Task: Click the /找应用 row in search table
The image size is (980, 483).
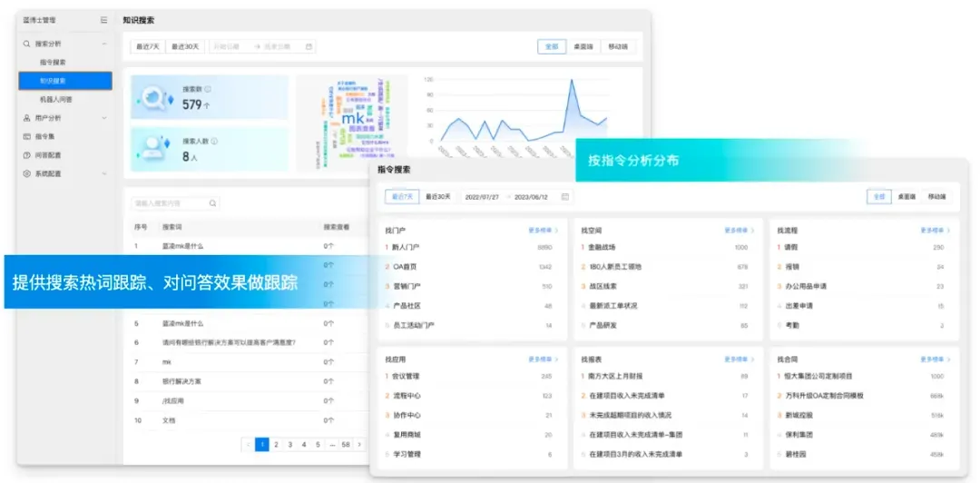Action: (x=247, y=401)
